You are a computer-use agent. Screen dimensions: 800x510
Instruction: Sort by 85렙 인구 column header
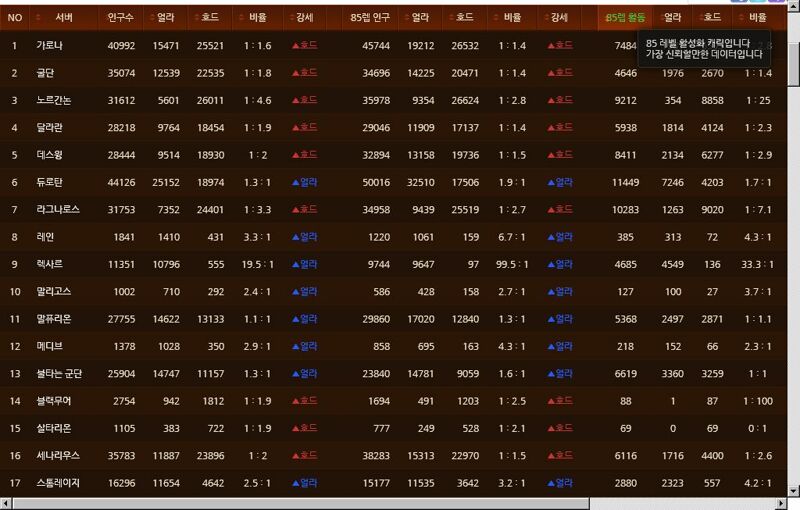coord(370,18)
